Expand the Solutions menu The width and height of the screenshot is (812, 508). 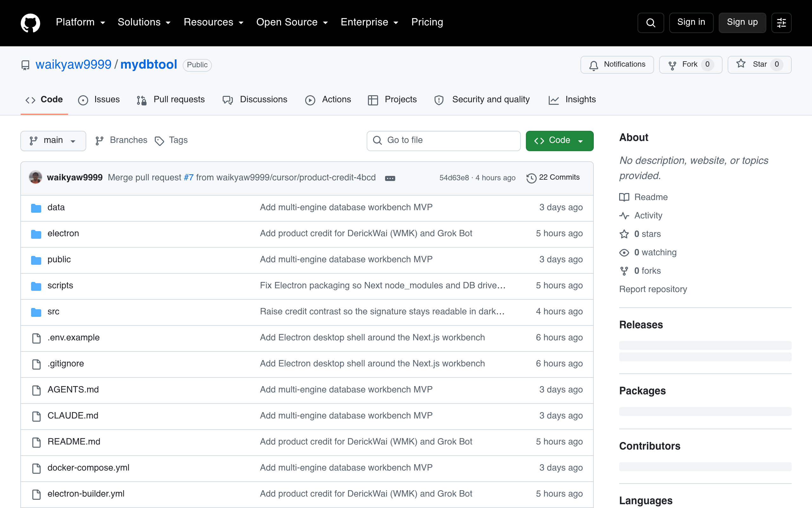(x=144, y=22)
